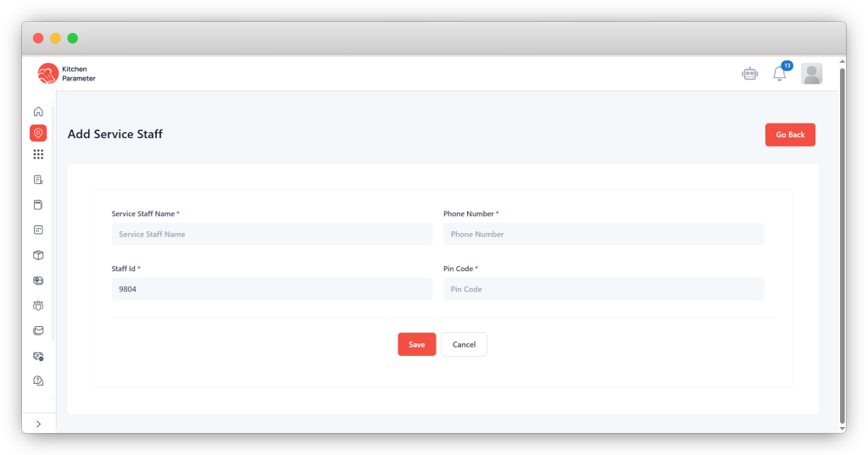The image size is (868, 455).
Task: Expand the sidebar with bottom chevron arrow
Action: pyautogui.click(x=38, y=424)
